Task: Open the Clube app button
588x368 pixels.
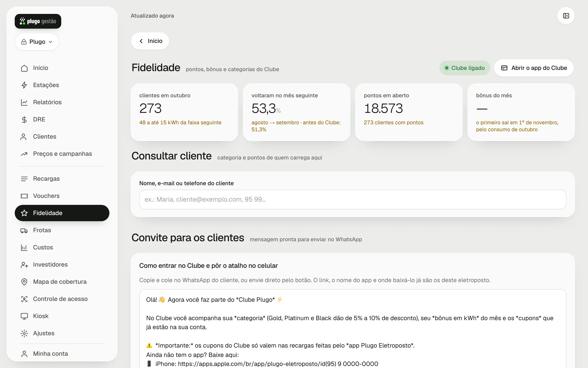Action: (534, 68)
